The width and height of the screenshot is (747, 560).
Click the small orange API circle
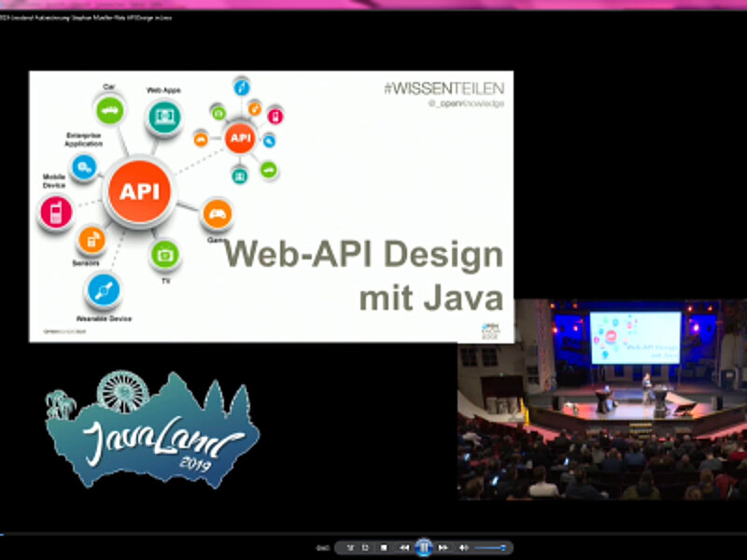pyautogui.click(x=241, y=138)
